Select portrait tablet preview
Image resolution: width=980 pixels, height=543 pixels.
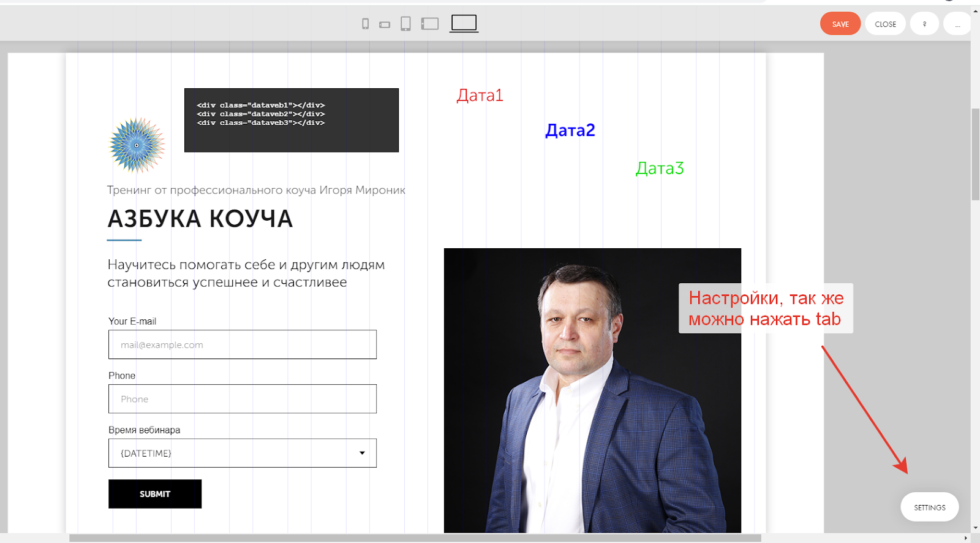coord(405,24)
